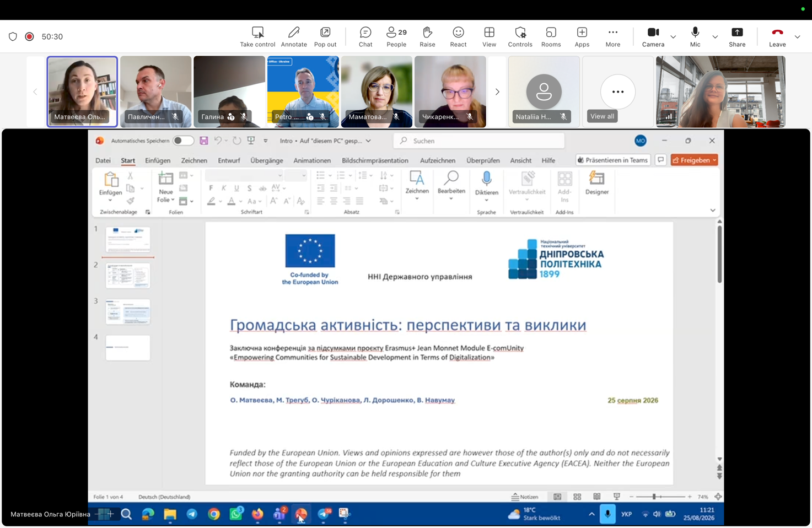
Task: Click Präsentieren in Teams button
Action: tap(612, 160)
